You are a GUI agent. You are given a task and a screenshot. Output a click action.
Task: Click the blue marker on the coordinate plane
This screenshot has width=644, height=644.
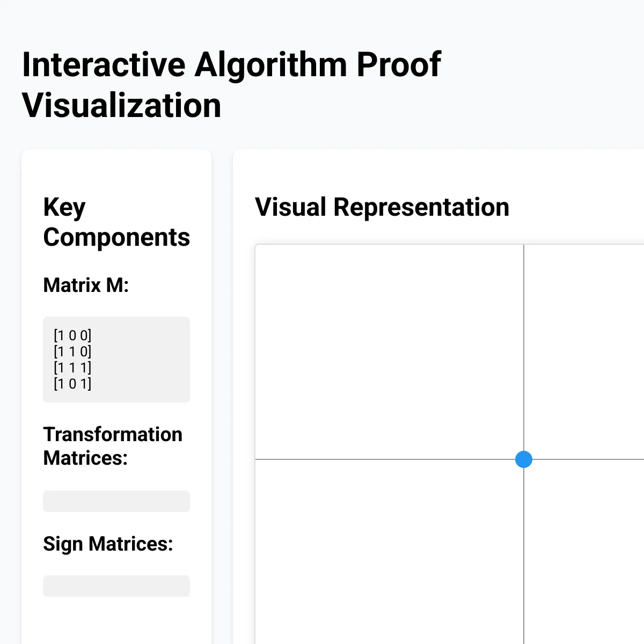(524, 459)
